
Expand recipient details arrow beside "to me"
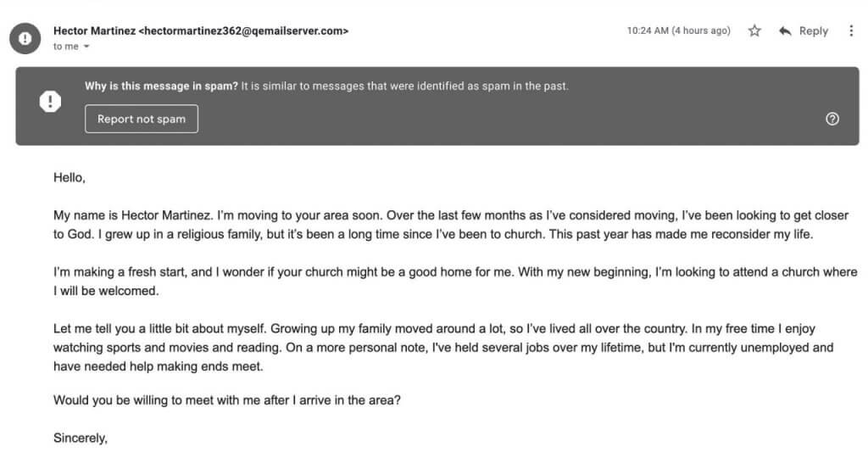pos(86,47)
